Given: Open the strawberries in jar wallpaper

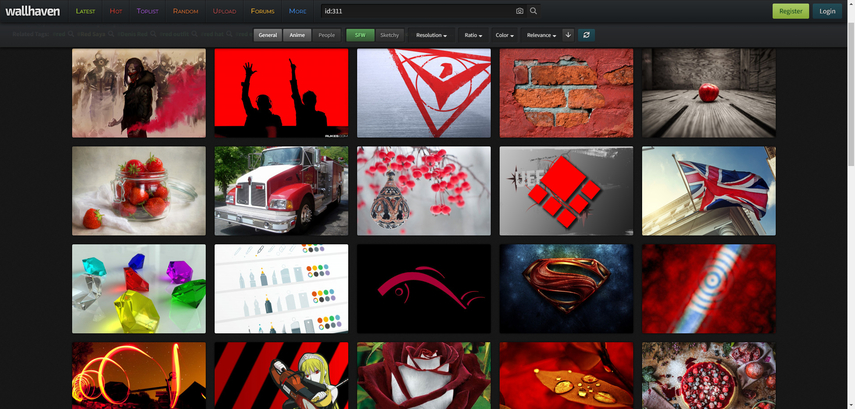Looking at the screenshot, I should [x=139, y=191].
